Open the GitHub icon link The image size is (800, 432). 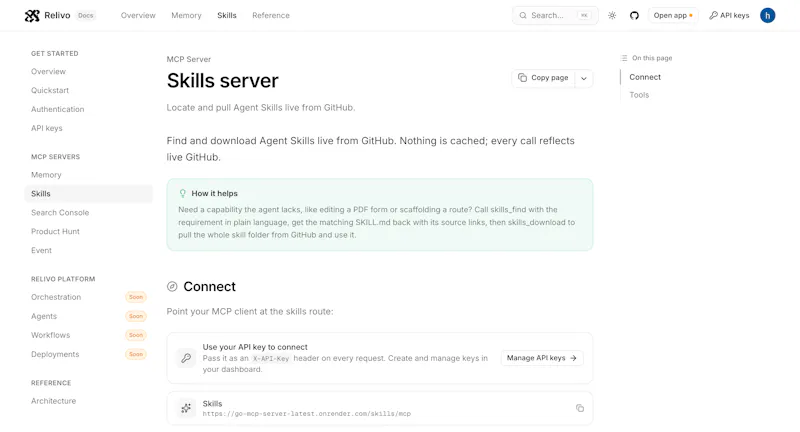pyautogui.click(x=634, y=16)
